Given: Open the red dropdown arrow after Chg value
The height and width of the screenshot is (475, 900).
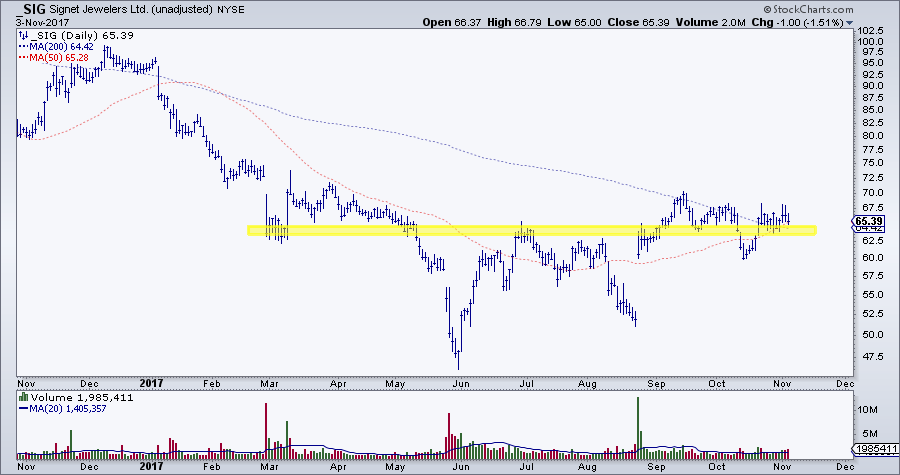Looking at the screenshot, I should tap(850, 22).
